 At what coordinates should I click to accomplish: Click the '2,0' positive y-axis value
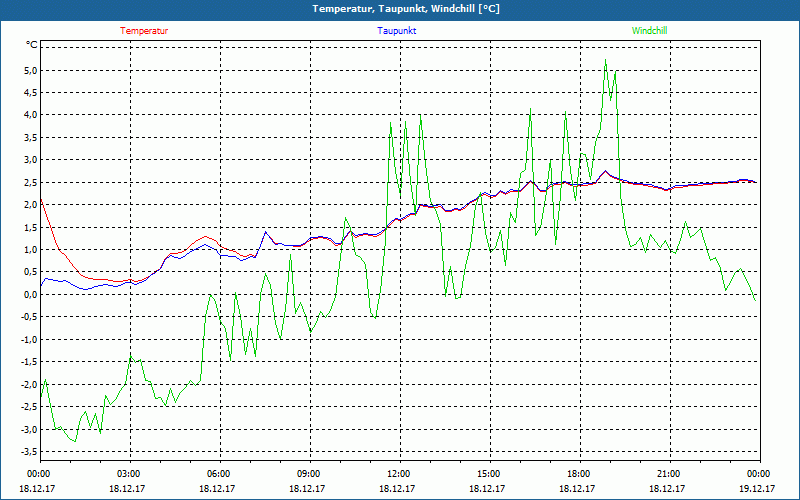click(31, 205)
